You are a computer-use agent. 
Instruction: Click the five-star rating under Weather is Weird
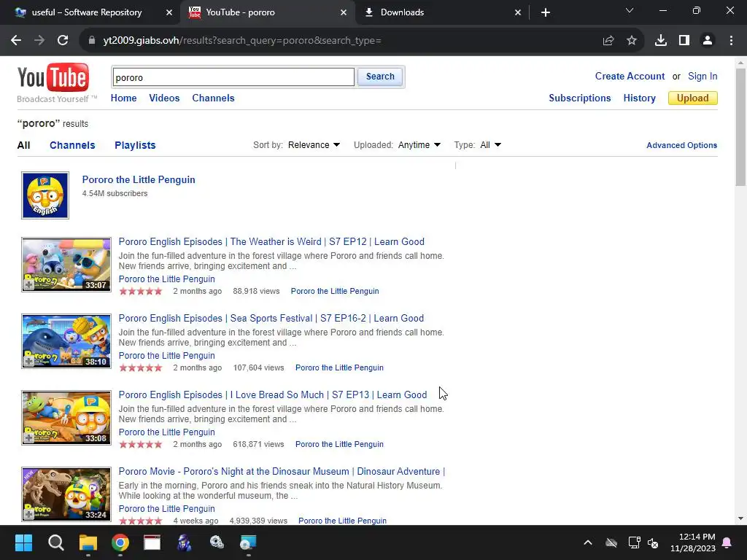coord(141,292)
